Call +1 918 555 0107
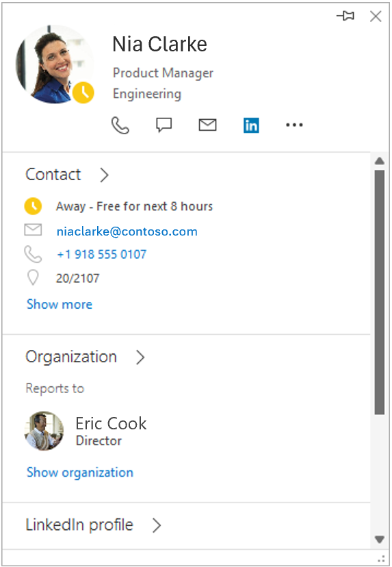 coord(101,255)
